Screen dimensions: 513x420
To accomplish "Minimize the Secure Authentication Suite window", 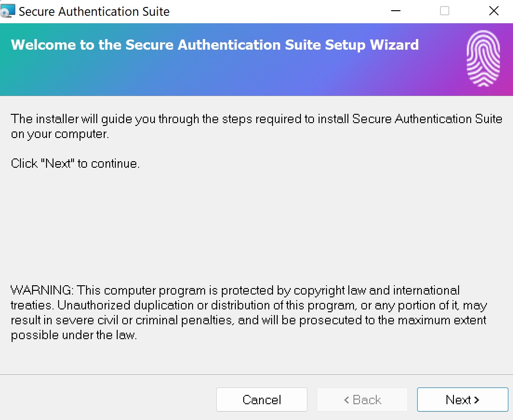I will (395, 11).
